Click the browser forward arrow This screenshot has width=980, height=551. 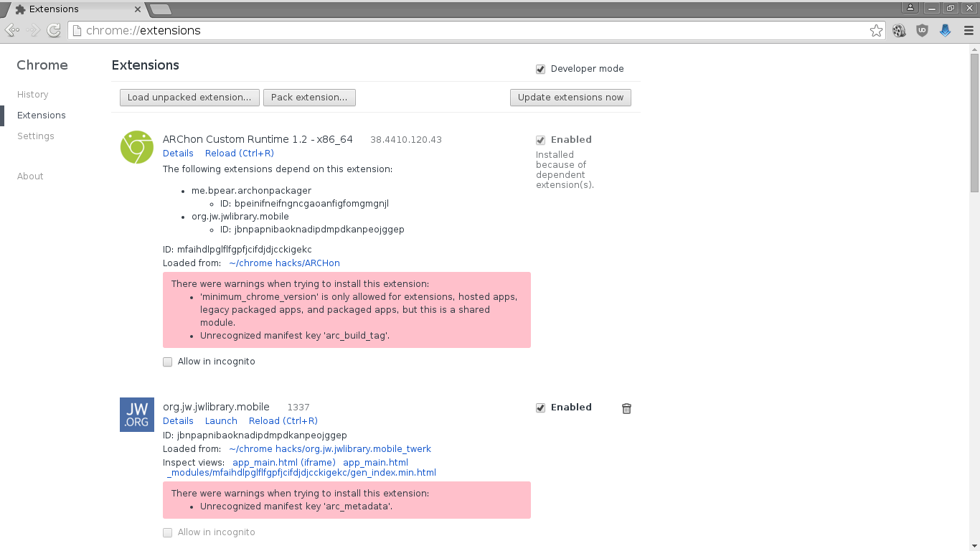[x=33, y=30]
